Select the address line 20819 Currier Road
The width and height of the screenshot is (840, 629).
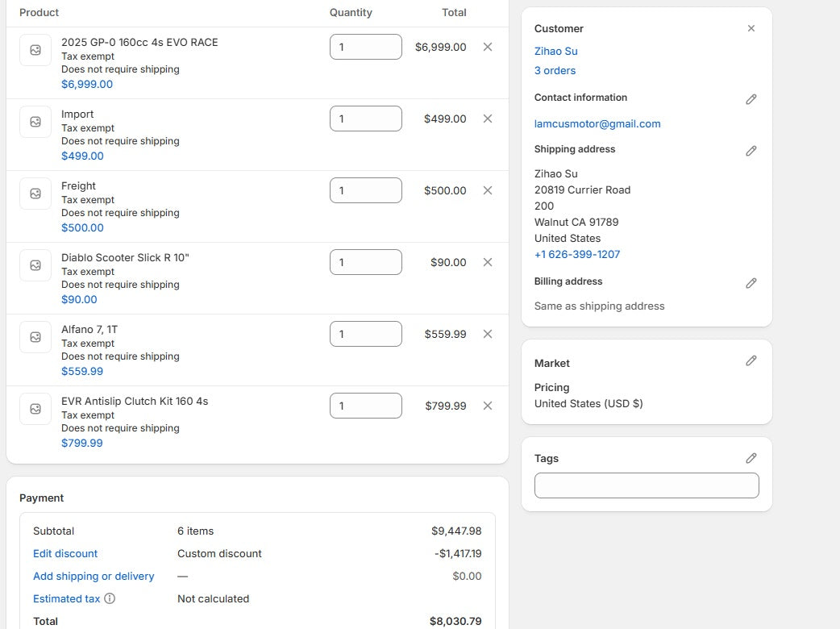coord(582,190)
